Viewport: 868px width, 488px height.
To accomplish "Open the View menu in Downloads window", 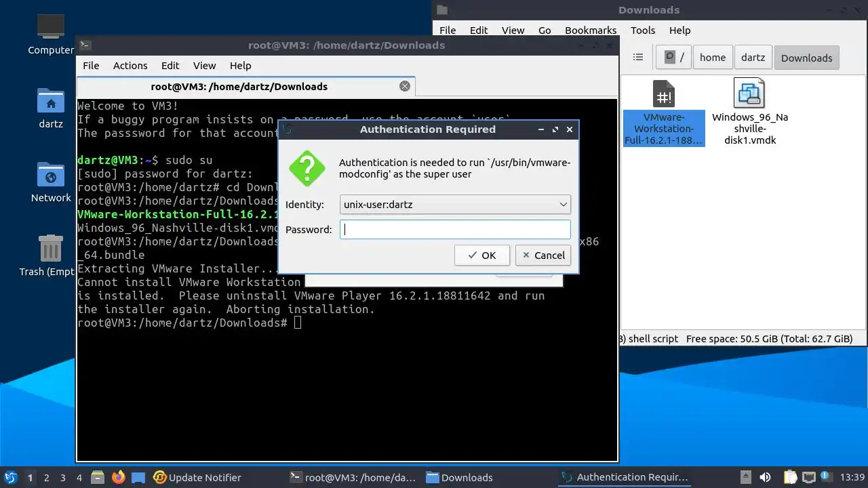I will [x=513, y=30].
